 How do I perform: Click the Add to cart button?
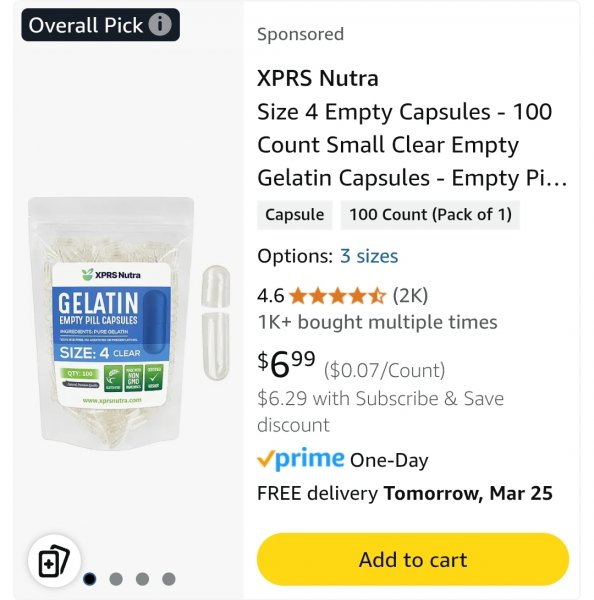(413, 559)
